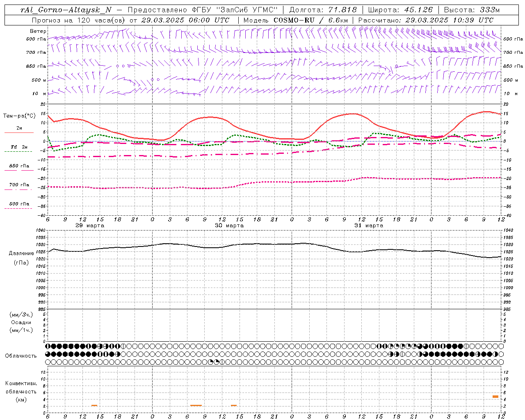Click the 29 марта date label
Image resolution: width=525 pixels, height=420 pixels.
click(x=90, y=226)
